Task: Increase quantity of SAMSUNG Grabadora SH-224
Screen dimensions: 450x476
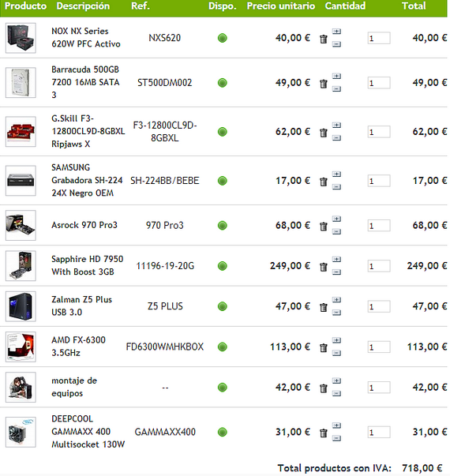Action: [x=336, y=174]
